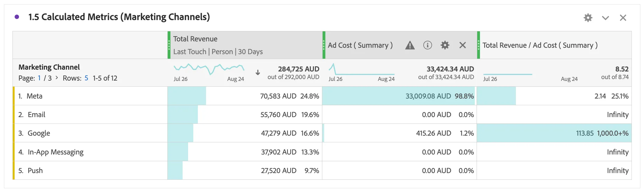
Task: Change the rows count value 5
Action: (x=86, y=78)
